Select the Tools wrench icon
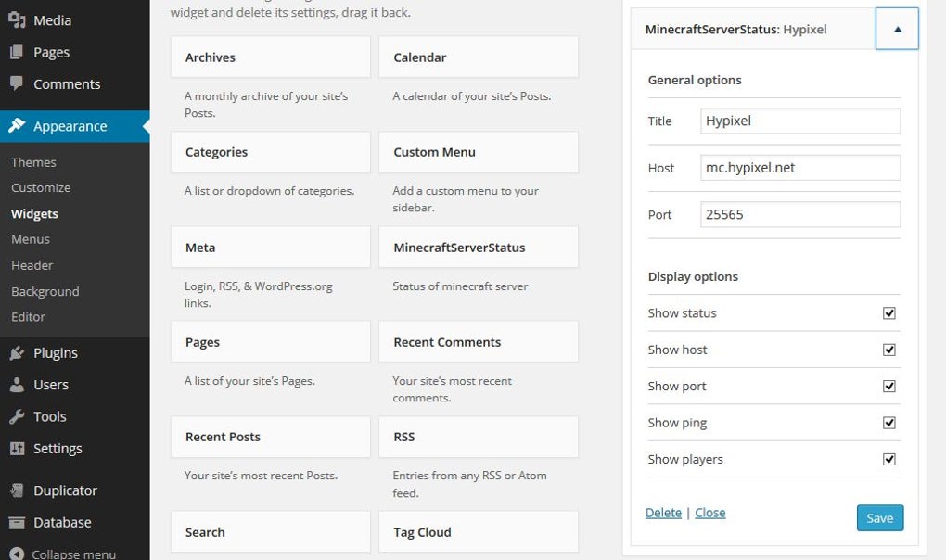 click(17, 416)
